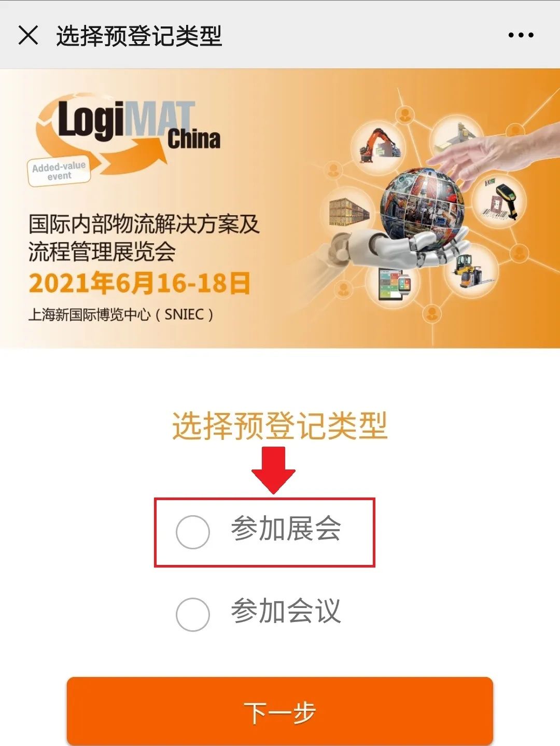This screenshot has width=560, height=746.
Task: Select the 参加展会 radio button
Action: 193,532
